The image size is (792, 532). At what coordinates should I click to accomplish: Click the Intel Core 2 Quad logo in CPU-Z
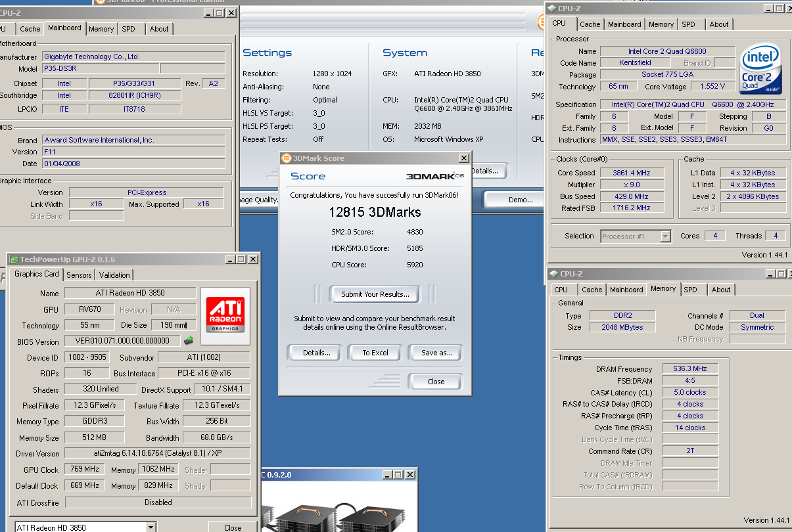[760, 70]
